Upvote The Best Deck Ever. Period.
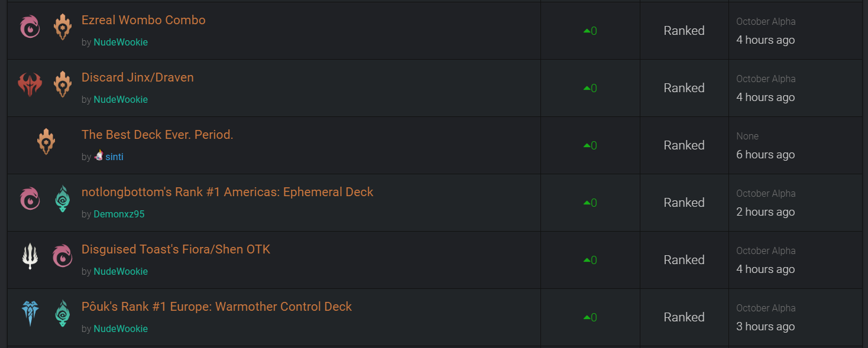The width and height of the screenshot is (868, 348). pyautogui.click(x=587, y=145)
